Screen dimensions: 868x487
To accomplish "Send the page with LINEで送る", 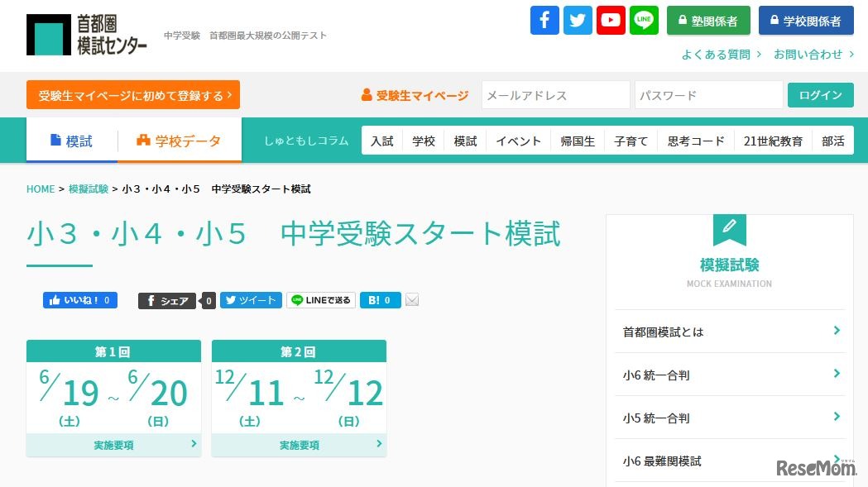I will (x=320, y=299).
